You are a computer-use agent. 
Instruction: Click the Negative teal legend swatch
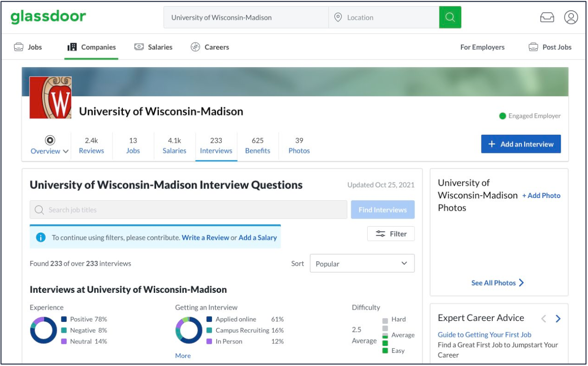[x=64, y=330]
